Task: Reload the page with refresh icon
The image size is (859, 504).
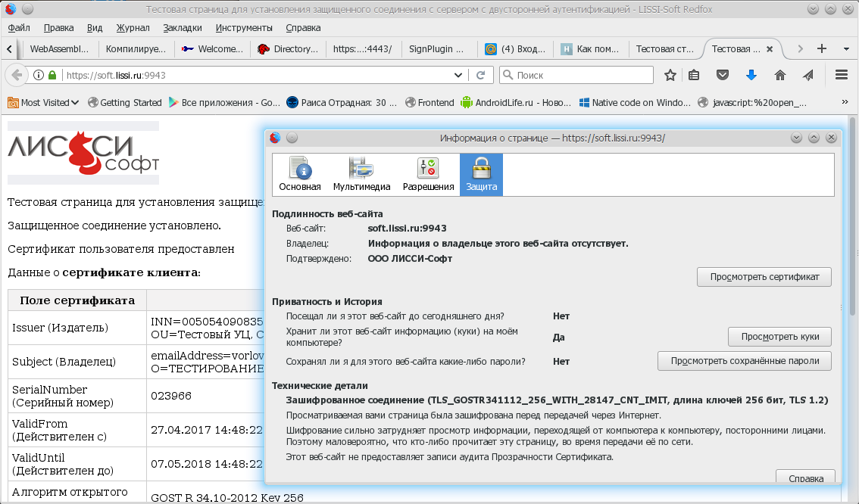Action: (x=479, y=75)
